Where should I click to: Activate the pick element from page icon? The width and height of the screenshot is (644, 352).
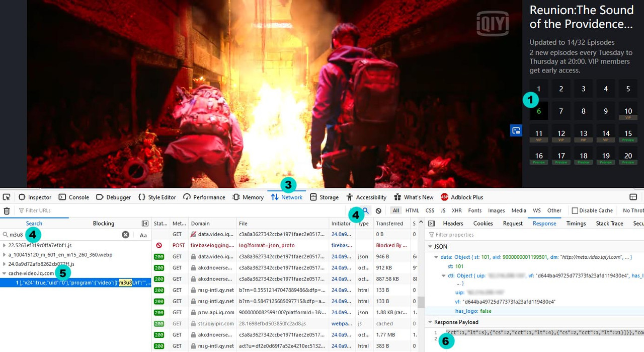click(x=7, y=197)
